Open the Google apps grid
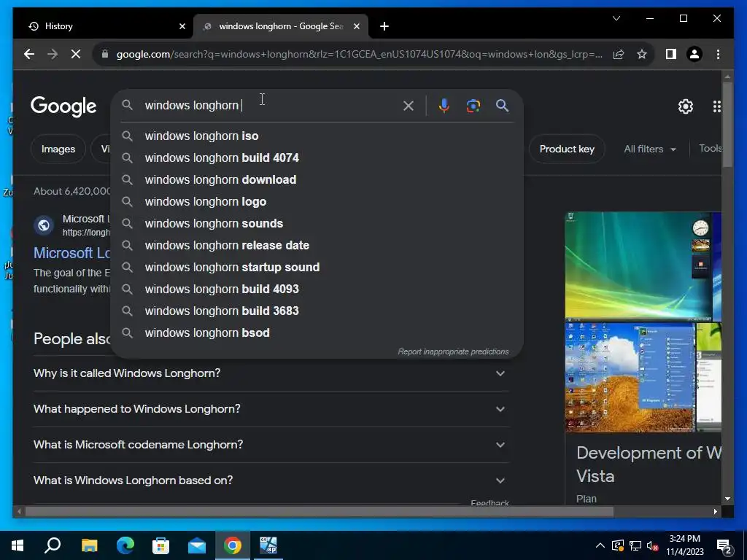The width and height of the screenshot is (747, 560). tap(716, 106)
